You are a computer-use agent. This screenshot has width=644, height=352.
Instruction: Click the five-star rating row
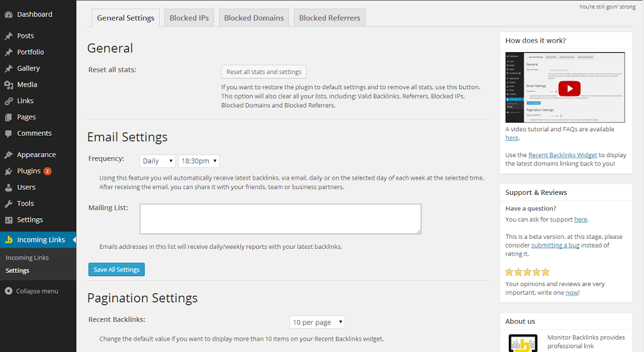pyautogui.click(x=528, y=272)
